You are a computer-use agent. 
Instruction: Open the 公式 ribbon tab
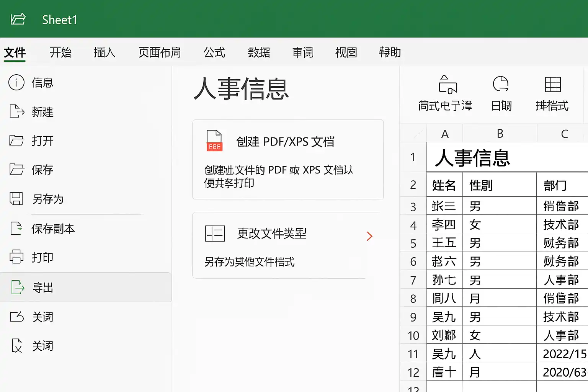click(214, 52)
